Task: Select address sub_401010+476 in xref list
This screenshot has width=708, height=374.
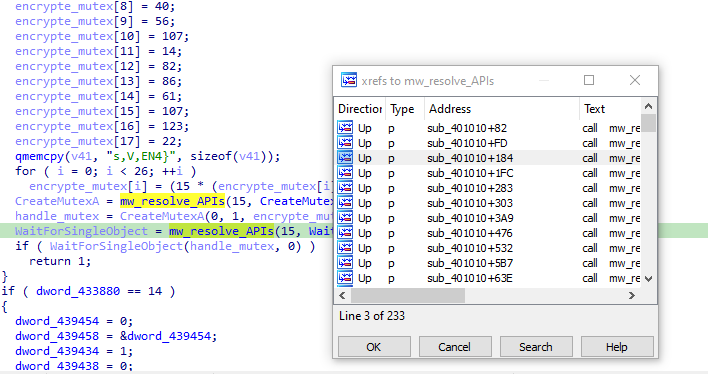Action: pyautogui.click(x=470, y=233)
